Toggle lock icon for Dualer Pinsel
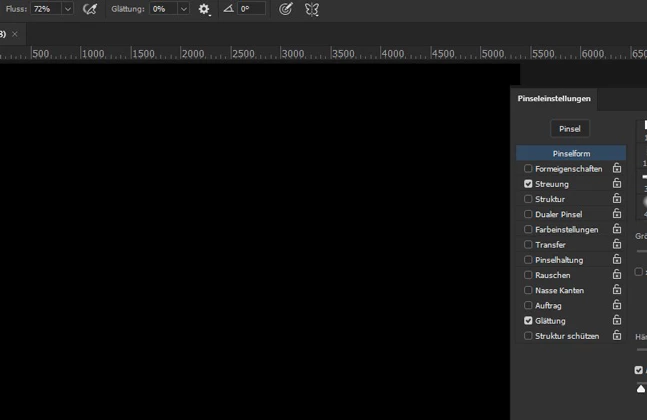 click(617, 214)
